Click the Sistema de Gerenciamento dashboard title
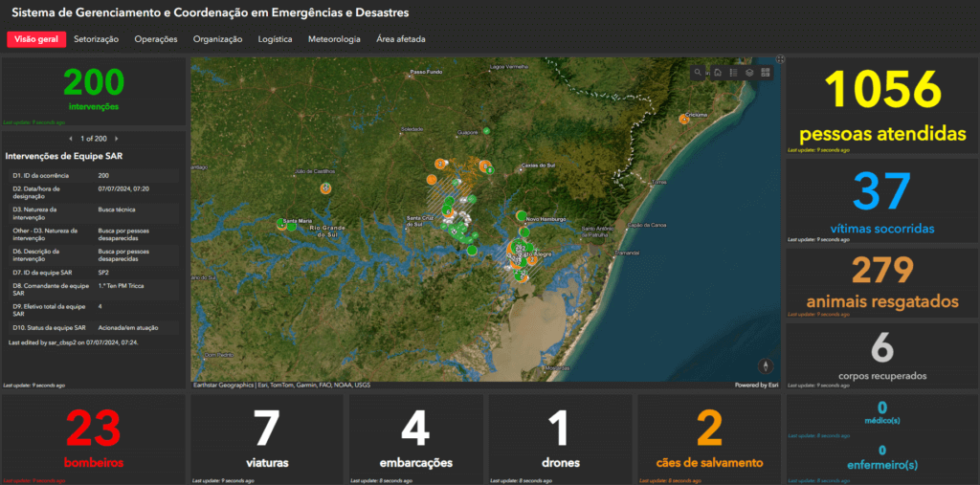Screen dimensions: 980x485 pyautogui.click(x=212, y=12)
